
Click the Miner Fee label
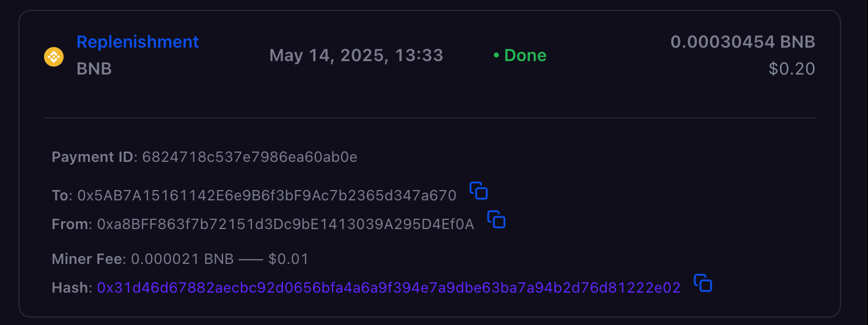point(89,259)
